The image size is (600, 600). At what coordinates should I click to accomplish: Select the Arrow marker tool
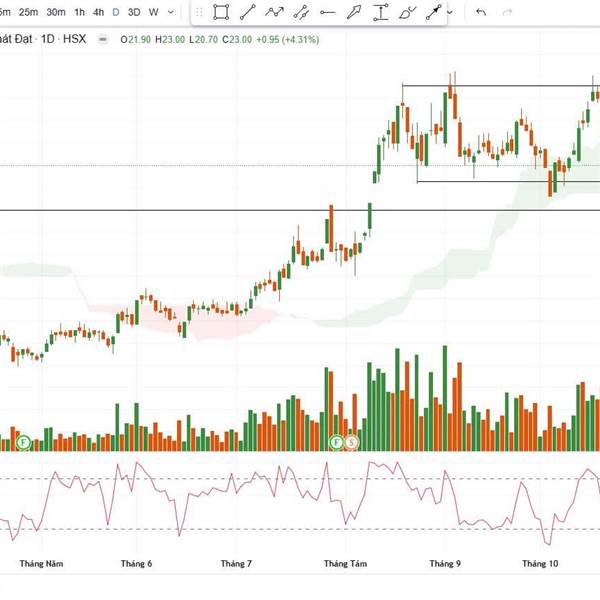(354, 12)
